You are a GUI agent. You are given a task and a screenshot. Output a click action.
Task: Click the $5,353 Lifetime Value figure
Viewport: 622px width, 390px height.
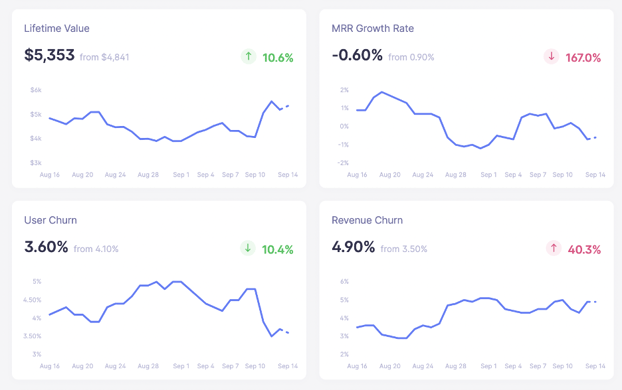[49, 55]
